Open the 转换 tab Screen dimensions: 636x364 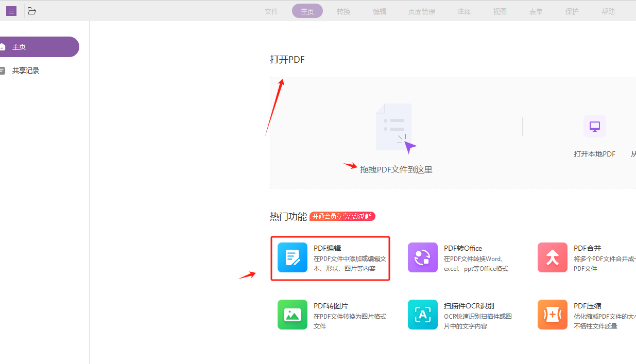pos(343,11)
